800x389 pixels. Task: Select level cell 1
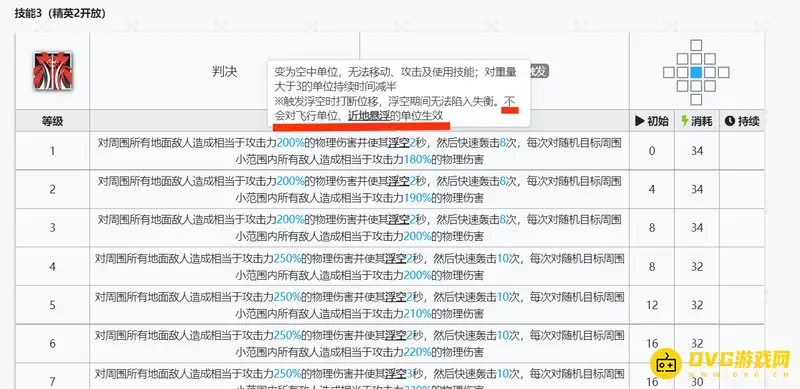tap(53, 151)
